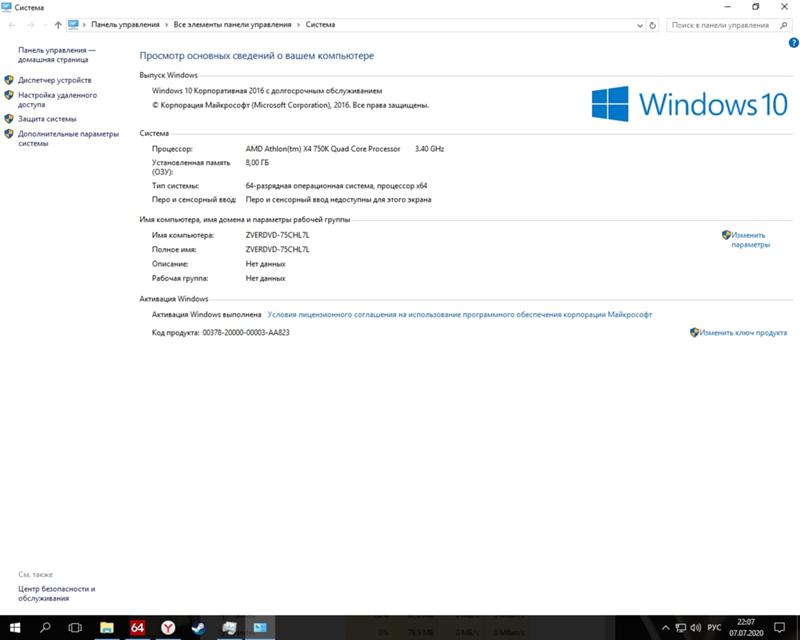Open the taskbar clock and date

[x=746, y=628]
